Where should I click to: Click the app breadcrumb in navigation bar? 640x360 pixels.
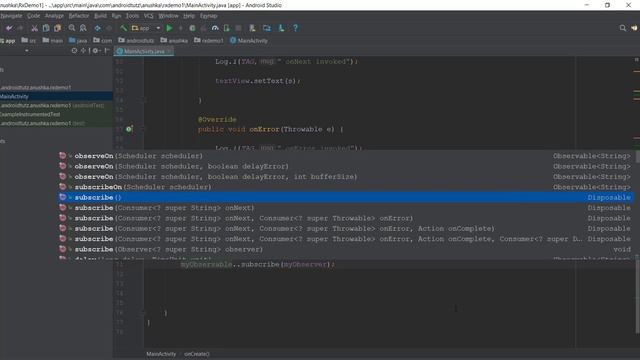point(8,41)
